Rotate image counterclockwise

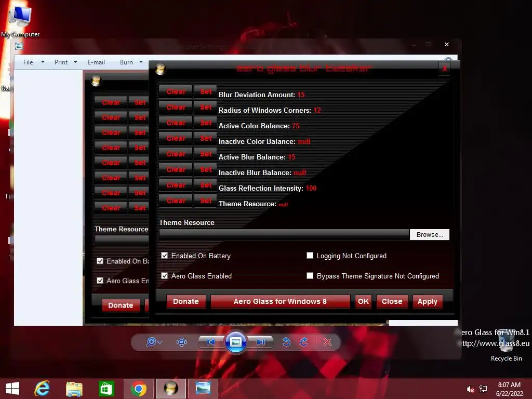point(286,342)
